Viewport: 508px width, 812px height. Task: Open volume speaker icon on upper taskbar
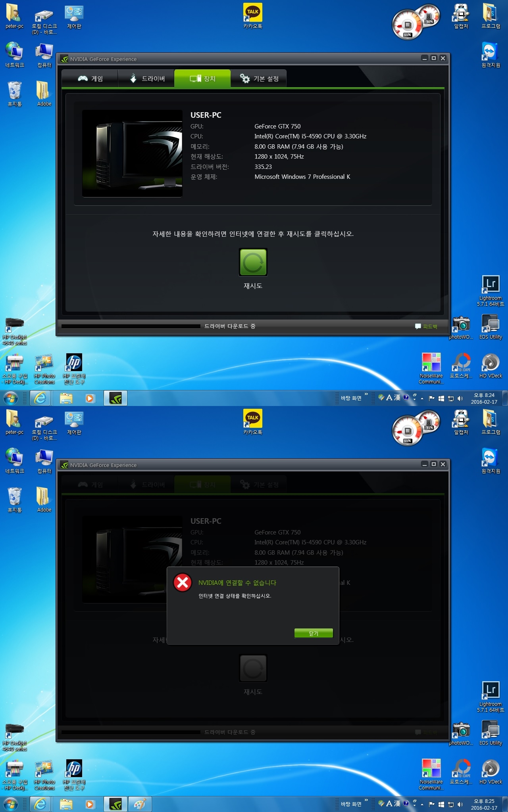(460, 398)
